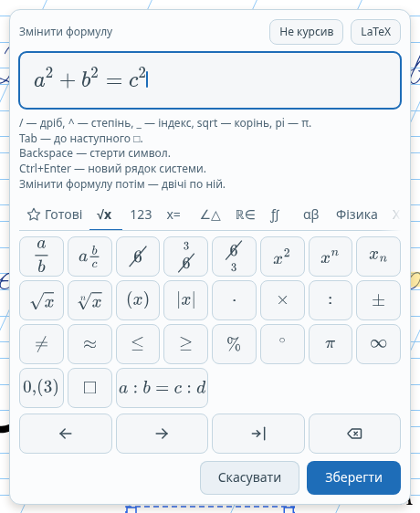Insert the fraction a over b template
Screen dimensions: 420x513
coord(41,256)
